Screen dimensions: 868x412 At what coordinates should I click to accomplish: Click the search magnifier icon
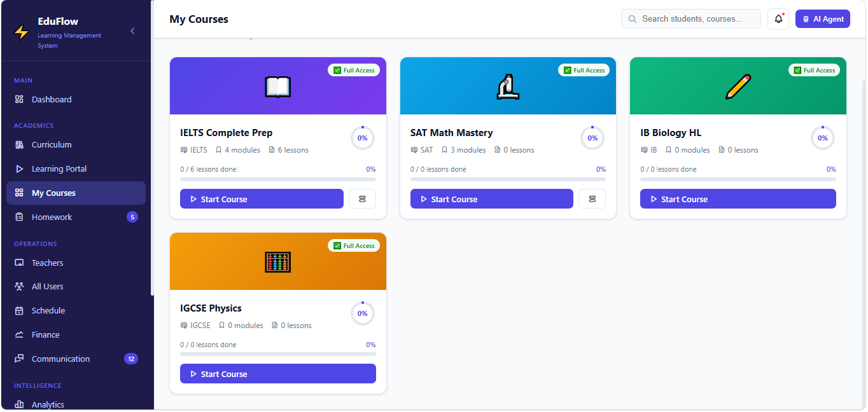[x=633, y=19]
